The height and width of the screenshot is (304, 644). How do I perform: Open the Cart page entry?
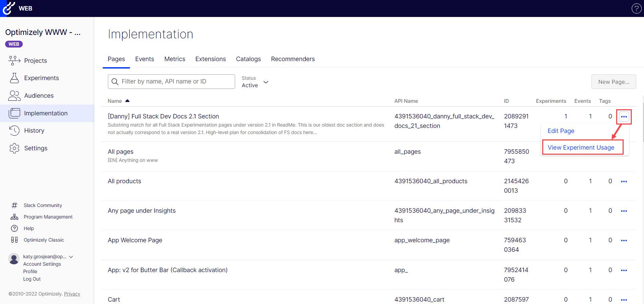pos(114,300)
